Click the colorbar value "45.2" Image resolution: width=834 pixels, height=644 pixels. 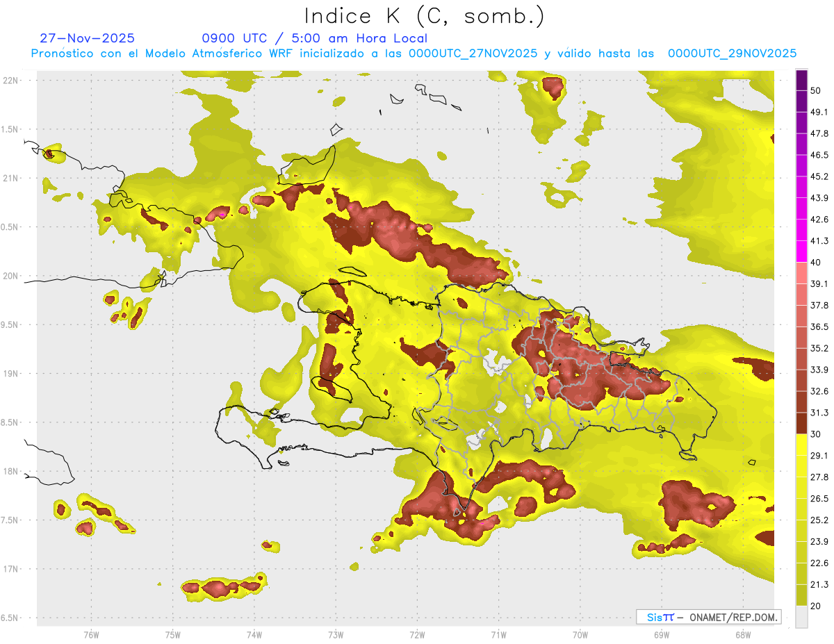(819, 176)
